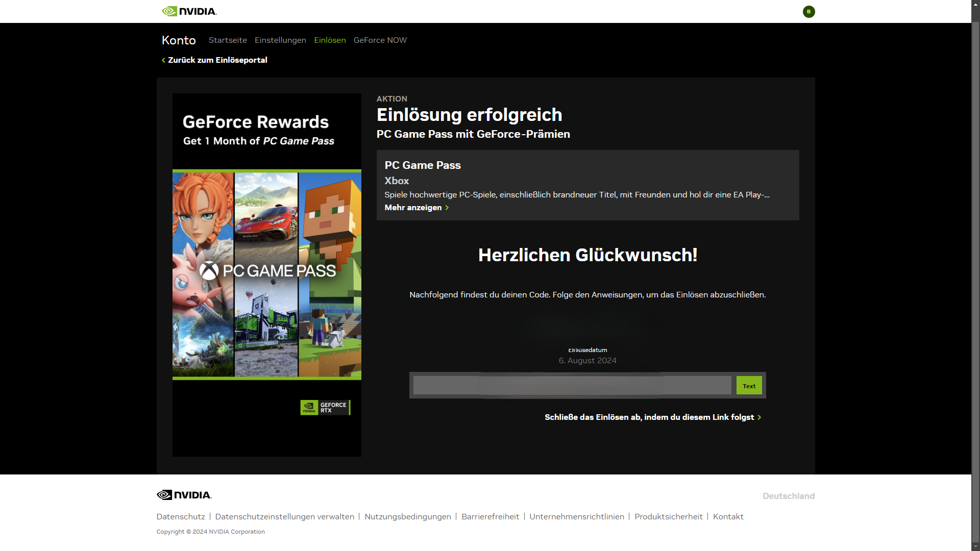Click the scrollbar up arrow

[975, 4]
